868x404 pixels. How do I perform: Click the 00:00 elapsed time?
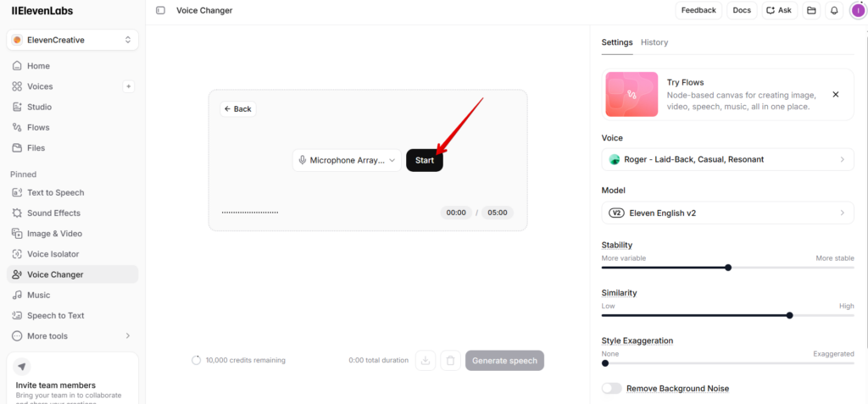pos(456,213)
